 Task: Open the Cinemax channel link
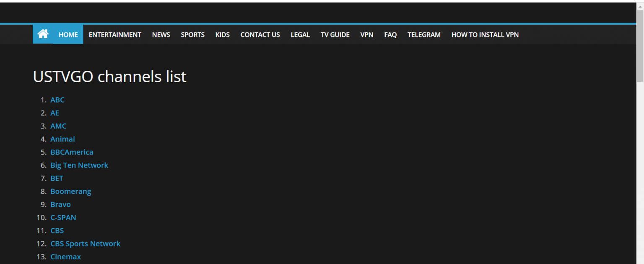pyautogui.click(x=65, y=256)
